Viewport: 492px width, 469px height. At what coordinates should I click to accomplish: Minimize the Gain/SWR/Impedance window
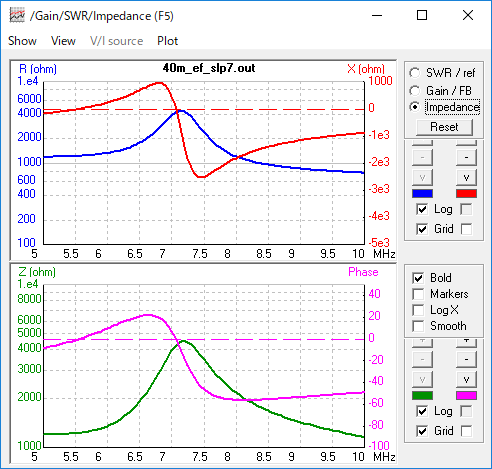point(377,15)
